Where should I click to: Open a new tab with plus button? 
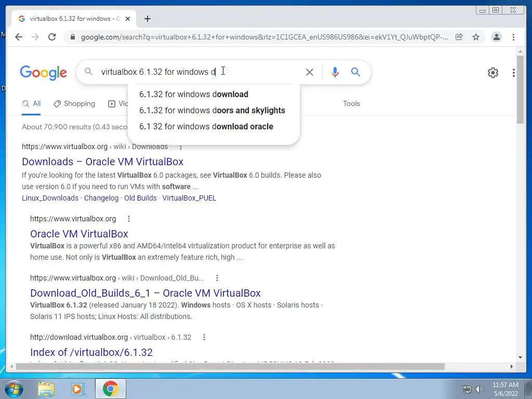147,19
